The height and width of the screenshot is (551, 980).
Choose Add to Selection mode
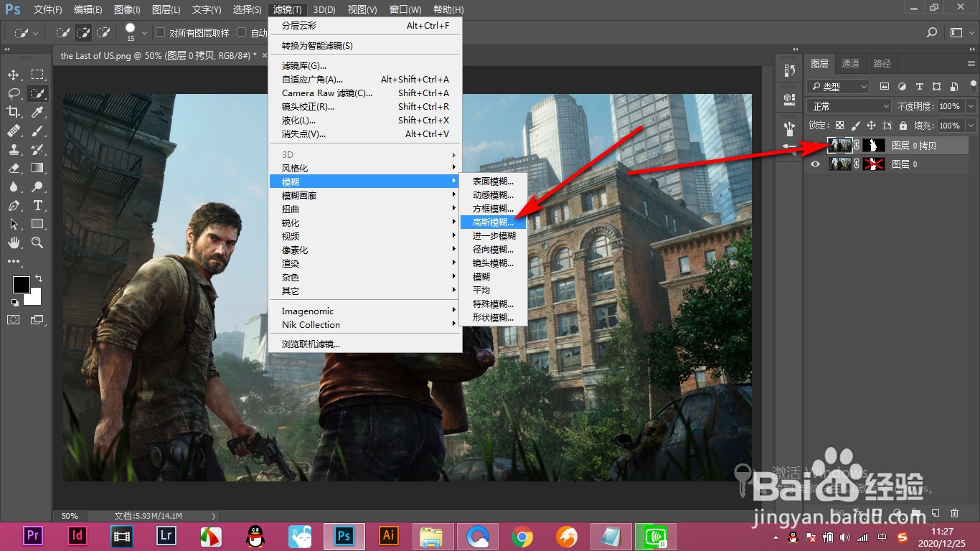pyautogui.click(x=83, y=32)
